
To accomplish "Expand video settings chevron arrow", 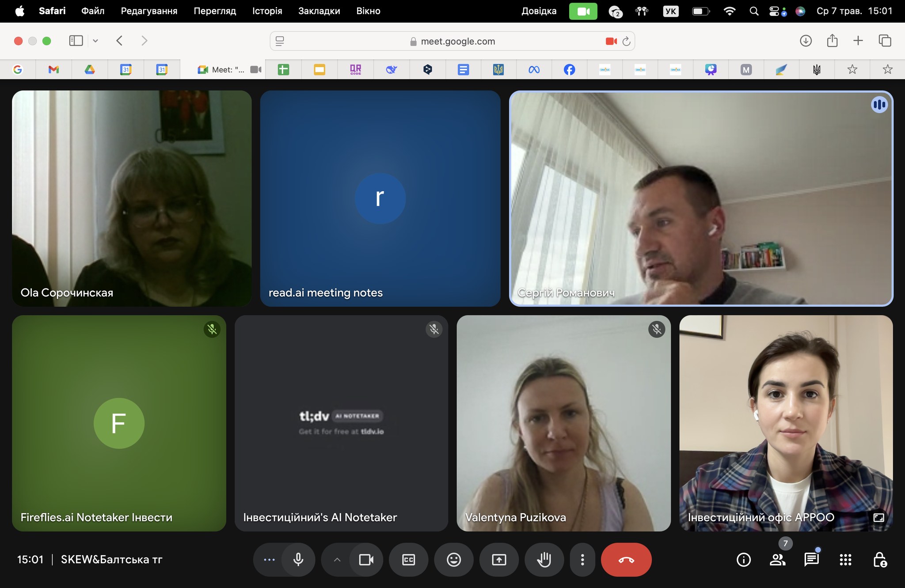I will [337, 560].
